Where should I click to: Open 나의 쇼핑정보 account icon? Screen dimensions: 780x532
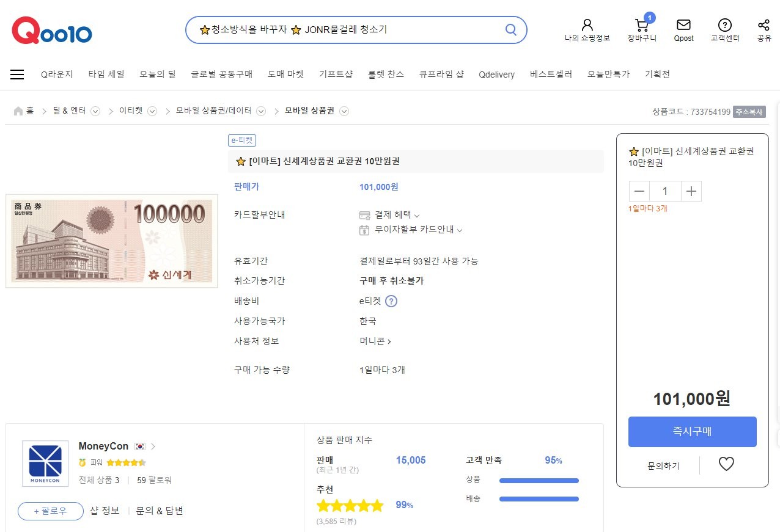tap(587, 25)
